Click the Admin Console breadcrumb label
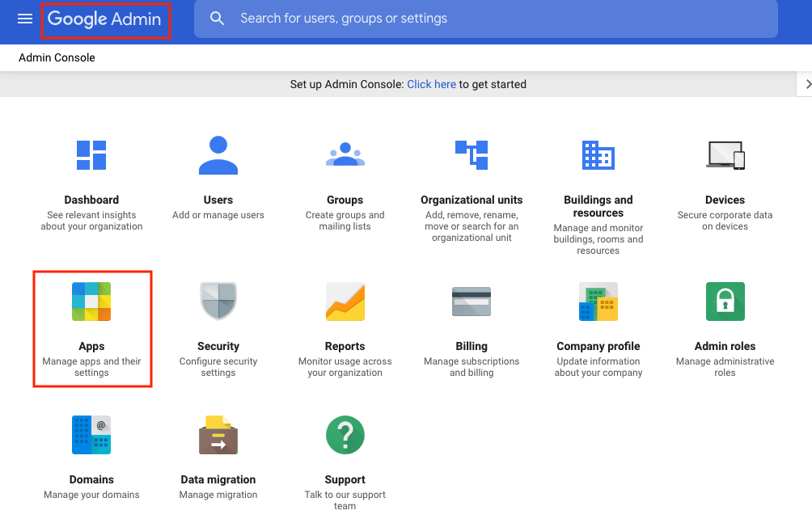 click(56, 58)
